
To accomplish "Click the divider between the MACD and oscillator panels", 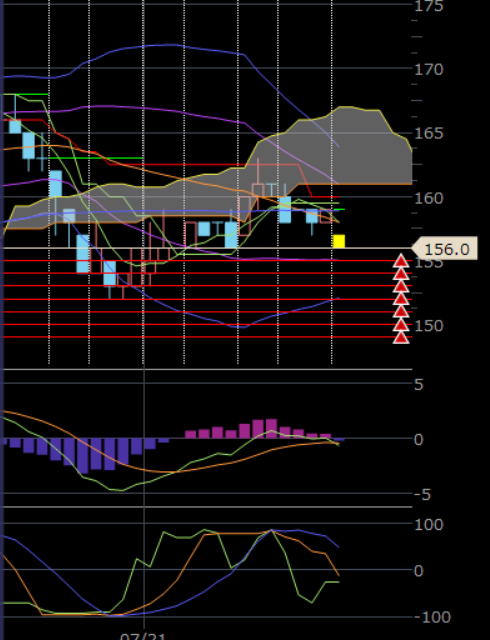I will (x=207, y=507).
